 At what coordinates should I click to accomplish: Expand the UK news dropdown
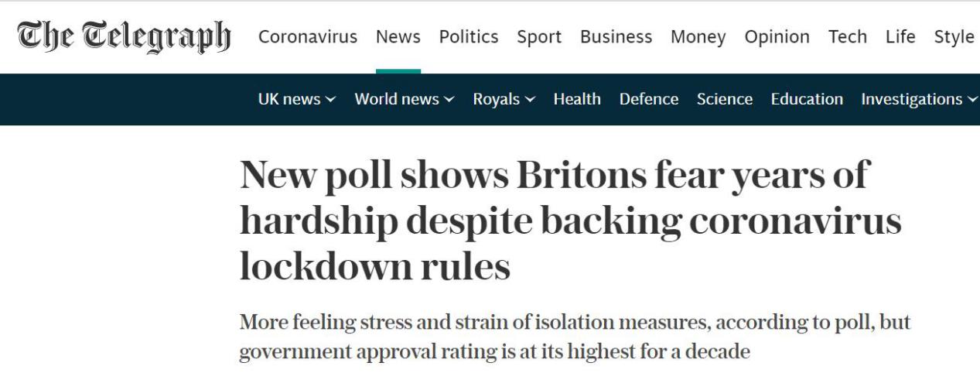pos(297,99)
